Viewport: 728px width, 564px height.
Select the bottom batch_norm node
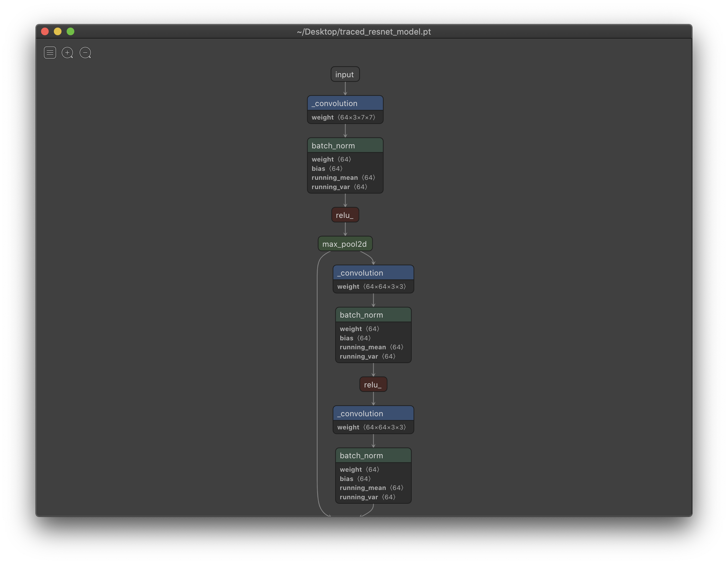(x=373, y=455)
